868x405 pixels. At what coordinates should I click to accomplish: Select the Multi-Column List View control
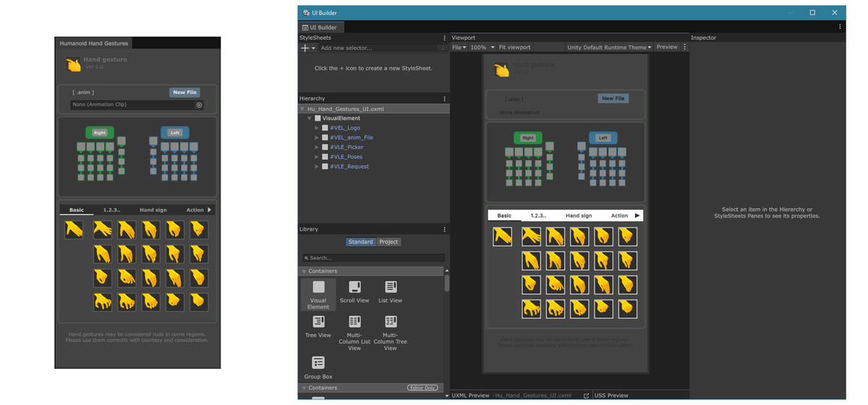click(354, 333)
